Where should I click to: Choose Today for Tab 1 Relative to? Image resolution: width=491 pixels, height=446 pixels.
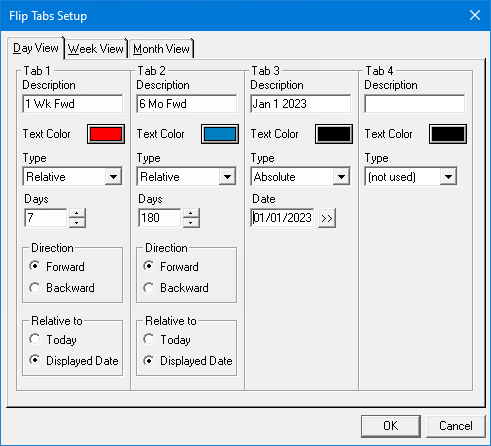click(53, 340)
